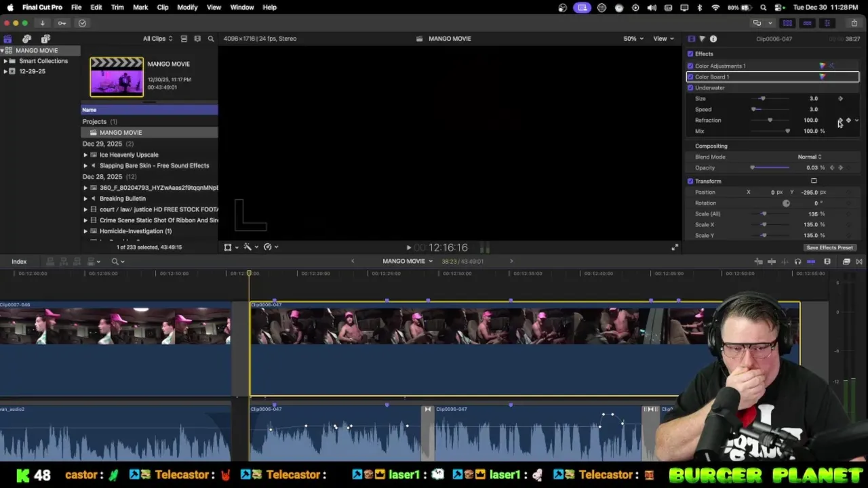Open the View dropdown in viewer
The width and height of the screenshot is (868, 488).
(x=663, y=39)
